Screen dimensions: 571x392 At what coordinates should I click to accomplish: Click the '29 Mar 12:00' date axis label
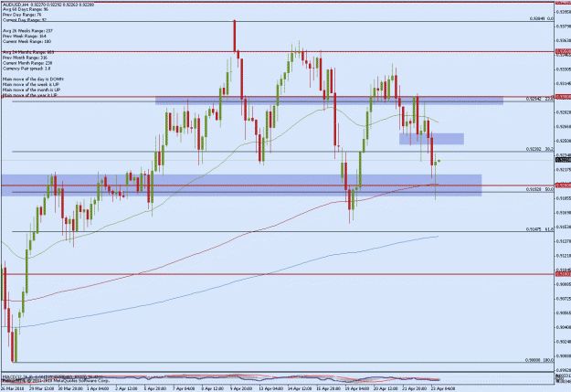tap(42, 388)
